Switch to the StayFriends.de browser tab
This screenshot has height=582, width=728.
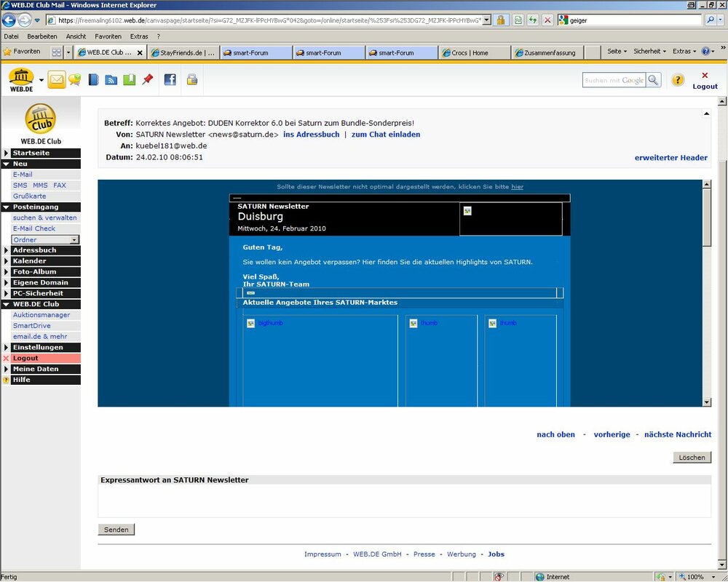[x=183, y=52]
